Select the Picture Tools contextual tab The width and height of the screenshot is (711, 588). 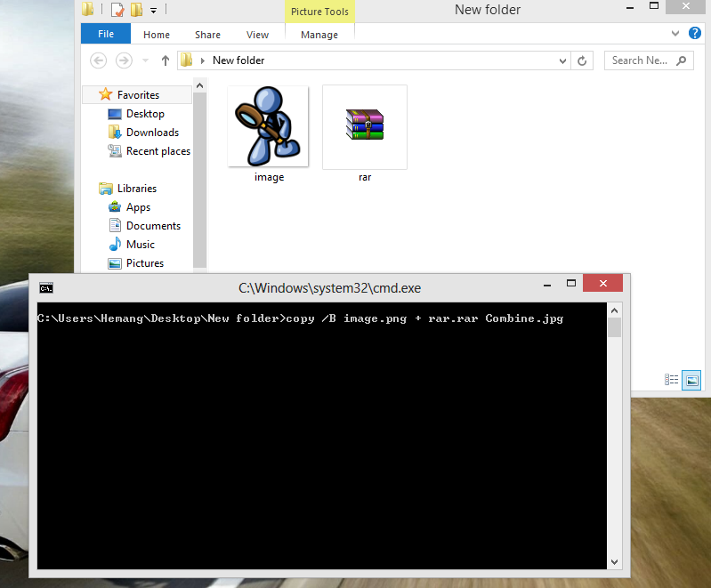coord(319,12)
